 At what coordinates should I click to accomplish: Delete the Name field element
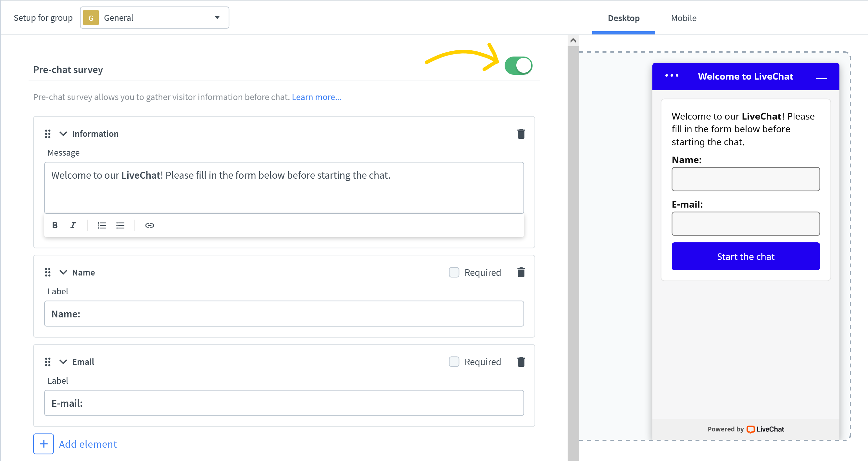(521, 272)
